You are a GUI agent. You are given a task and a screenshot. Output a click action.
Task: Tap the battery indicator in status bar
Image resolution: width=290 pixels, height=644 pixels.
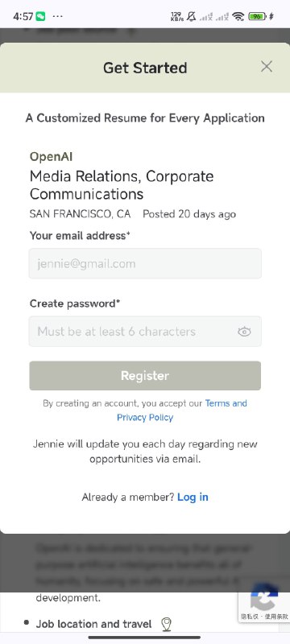click(x=258, y=16)
